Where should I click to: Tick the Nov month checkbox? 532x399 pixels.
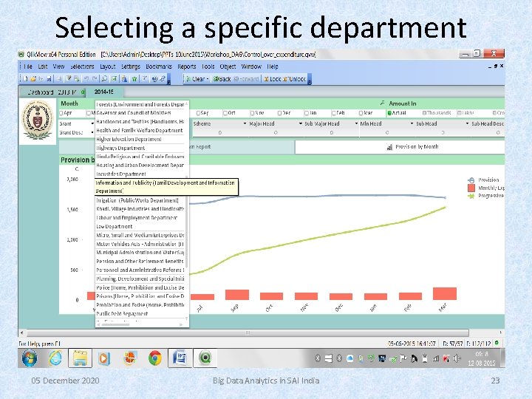click(x=253, y=113)
